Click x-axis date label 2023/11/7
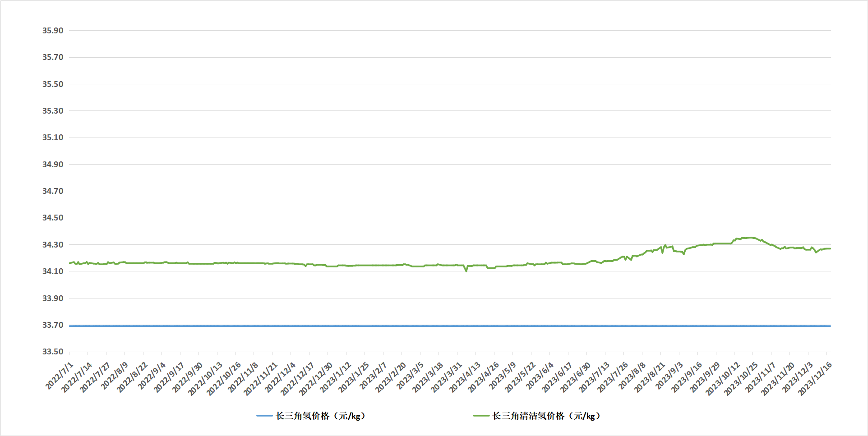The image size is (868, 436). [x=761, y=376]
